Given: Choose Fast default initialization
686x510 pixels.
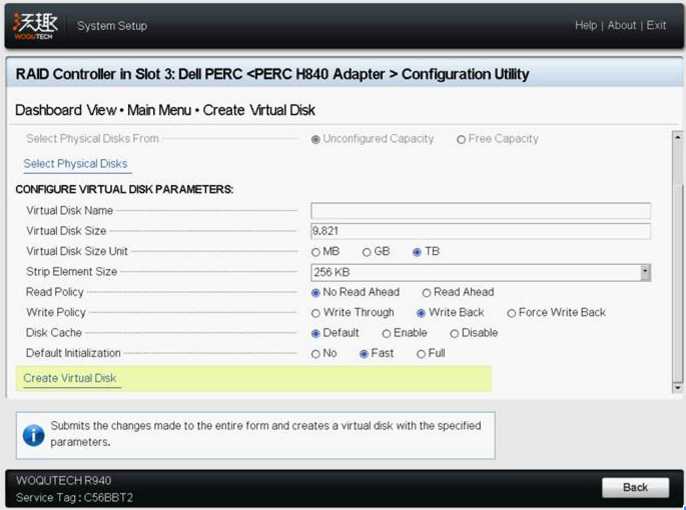Looking at the screenshot, I should click(364, 354).
